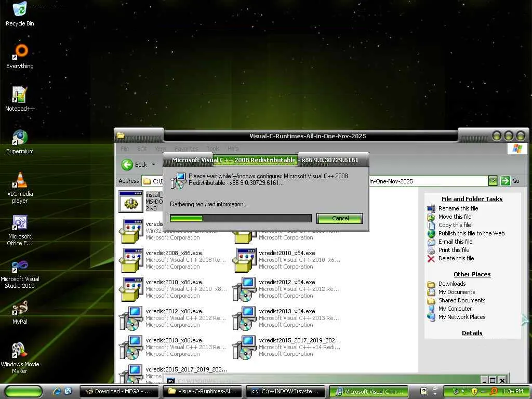Switch to Download - MEGA taskbar button
532x399 pixels.
pyautogui.click(x=119, y=391)
